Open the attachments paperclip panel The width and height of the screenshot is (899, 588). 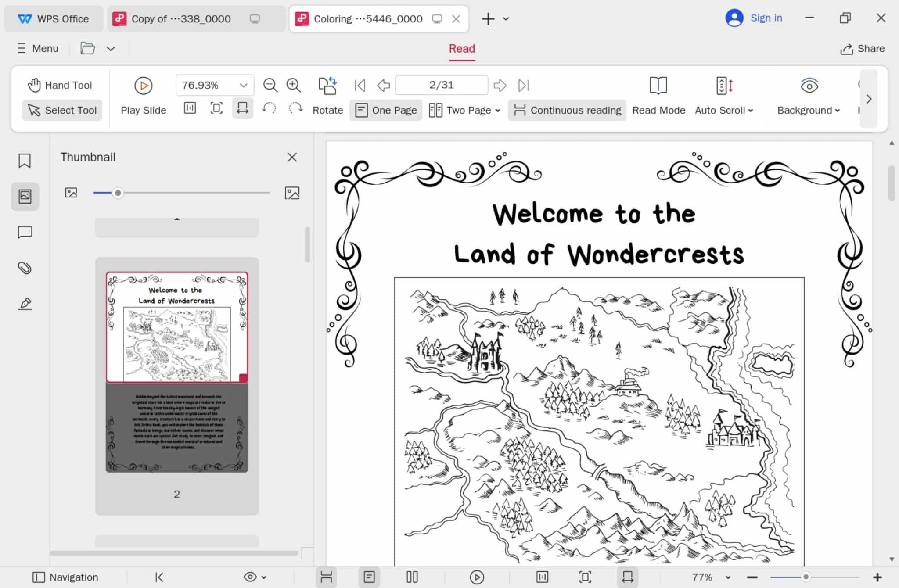tap(25, 268)
